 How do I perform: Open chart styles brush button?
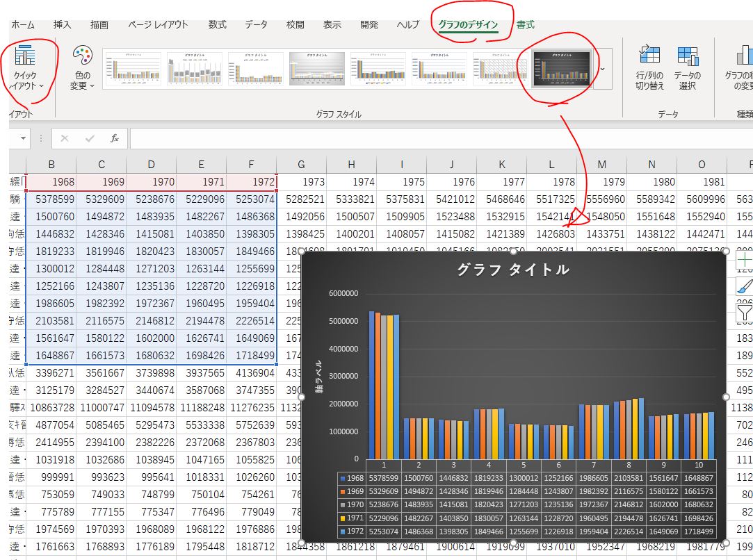[x=743, y=286]
